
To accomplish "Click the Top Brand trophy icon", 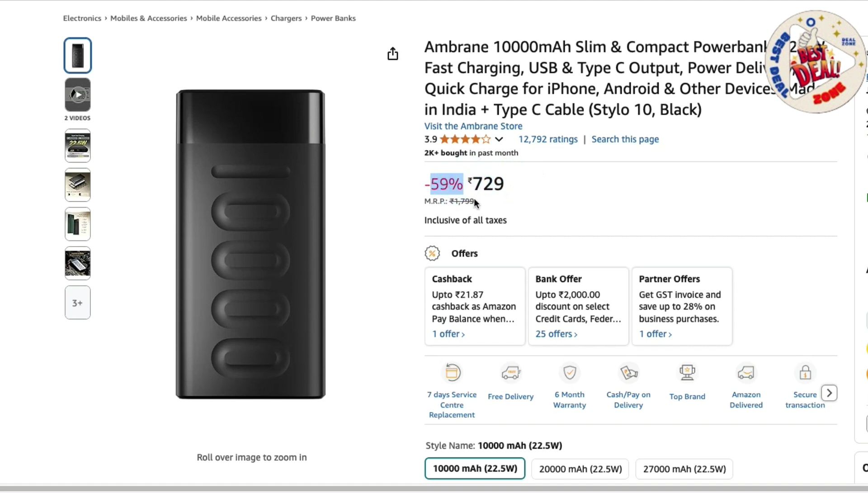I will click(x=687, y=373).
